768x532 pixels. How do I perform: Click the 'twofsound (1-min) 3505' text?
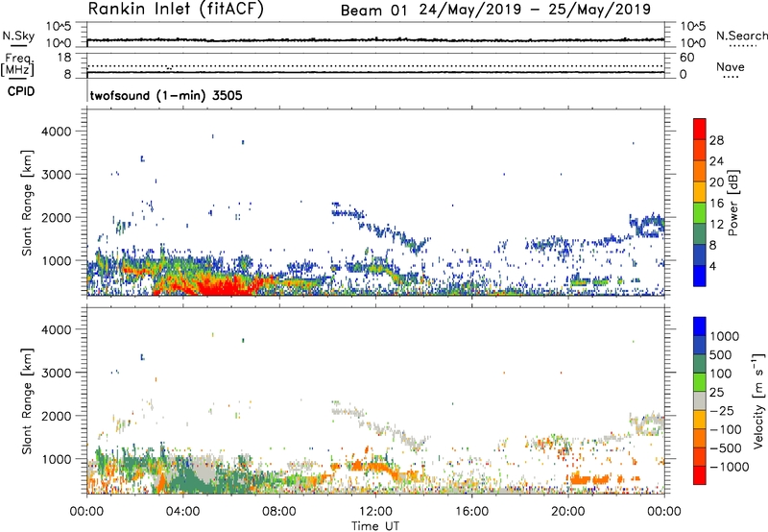click(x=166, y=95)
